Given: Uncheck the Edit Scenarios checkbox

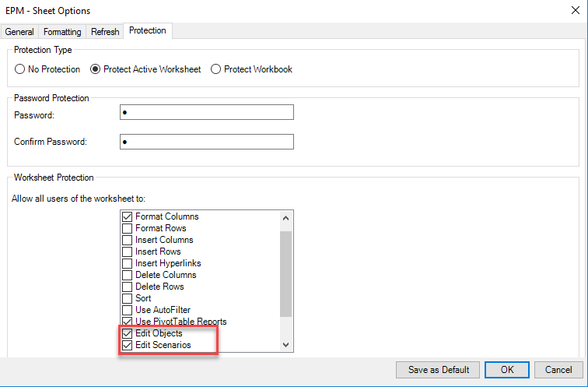Looking at the screenshot, I should click(x=127, y=345).
